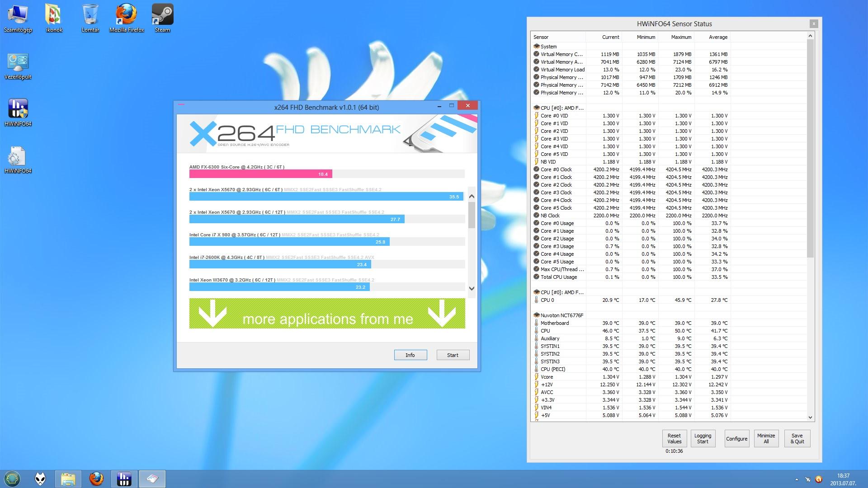Click the Xeon X5670 35.5 result bar
Viewport: 868px width, 488px height.
(326, 197)
